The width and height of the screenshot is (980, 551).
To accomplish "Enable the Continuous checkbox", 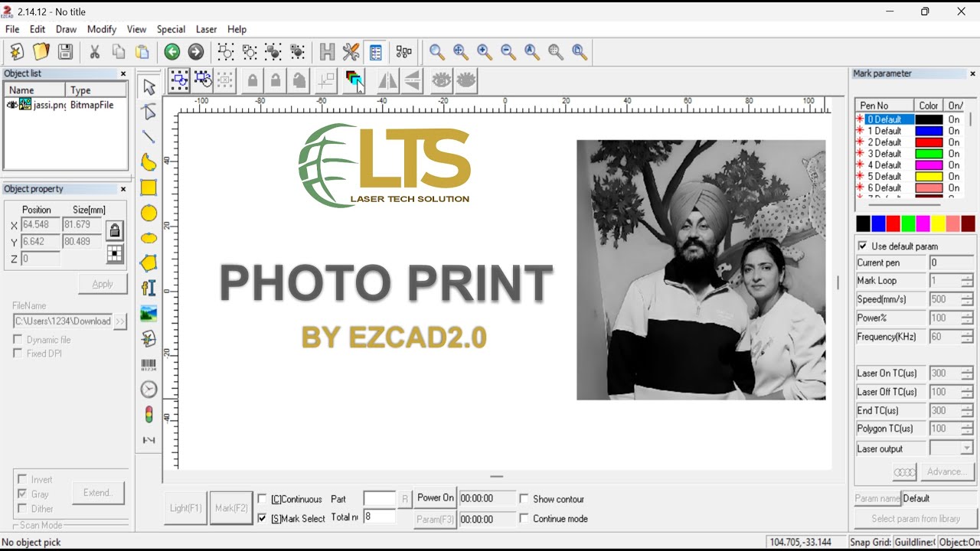I will 263,499.
